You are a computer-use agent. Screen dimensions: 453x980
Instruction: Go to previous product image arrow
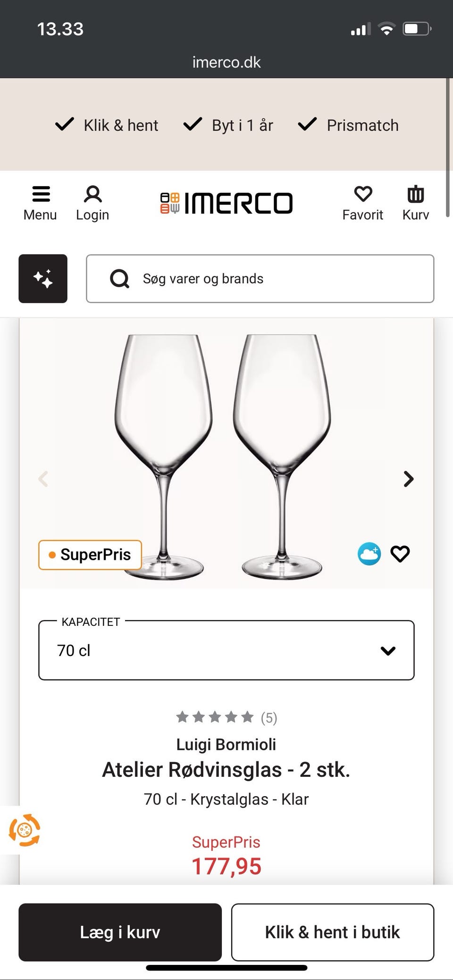[x=43, y=479]
